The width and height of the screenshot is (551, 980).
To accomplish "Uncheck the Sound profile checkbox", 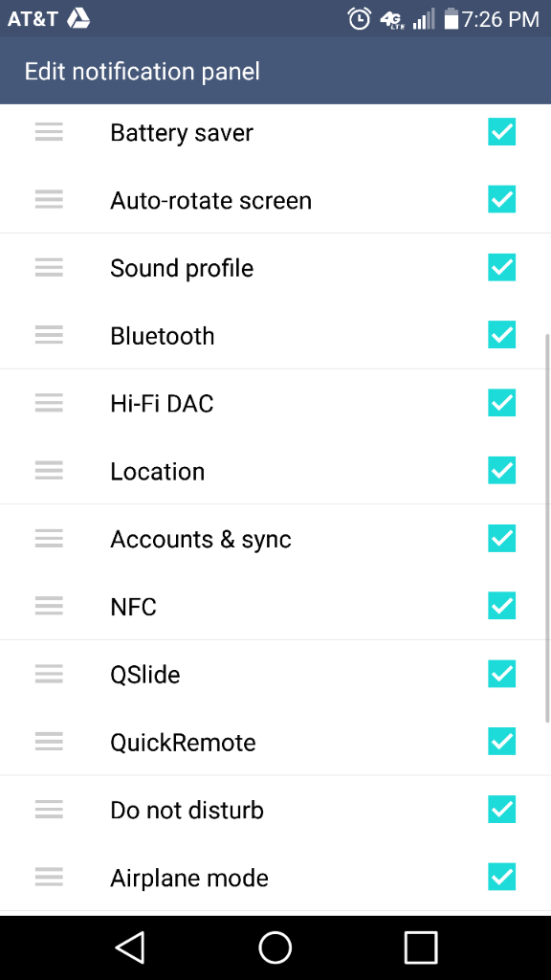I will pos(501,268).
